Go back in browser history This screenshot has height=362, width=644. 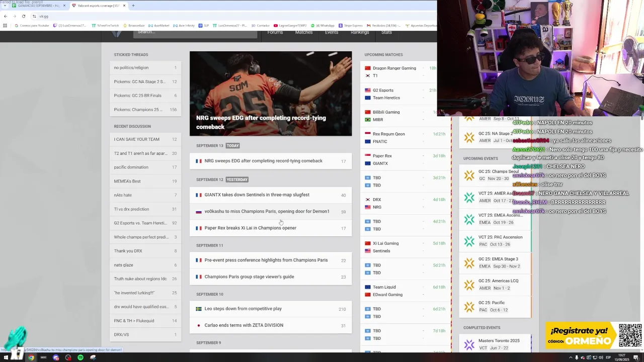click(5, 16)
